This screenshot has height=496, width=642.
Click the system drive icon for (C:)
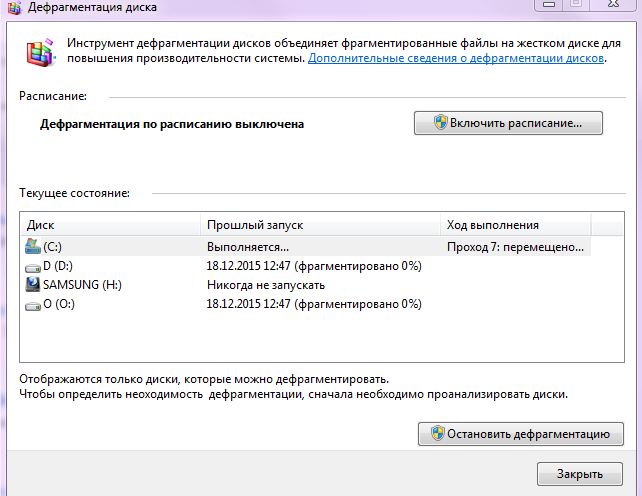(33, 246)
